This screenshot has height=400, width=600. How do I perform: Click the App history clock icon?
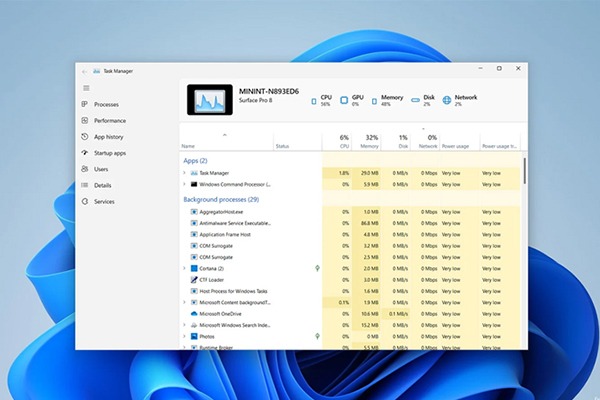85,137
